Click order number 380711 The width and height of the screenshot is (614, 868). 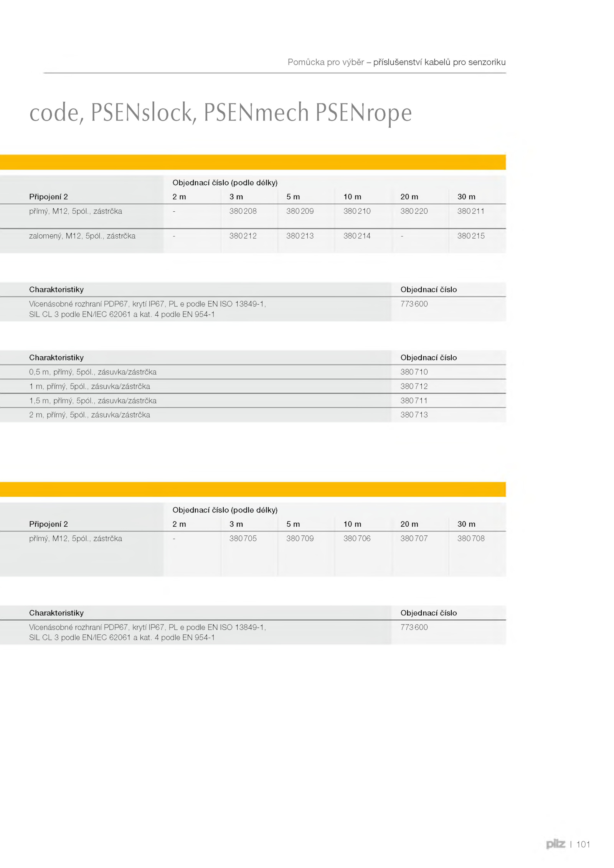coord(414,400)
